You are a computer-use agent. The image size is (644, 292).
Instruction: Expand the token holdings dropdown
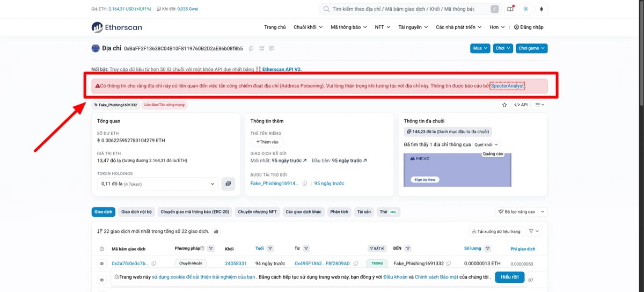coord(158,184)
